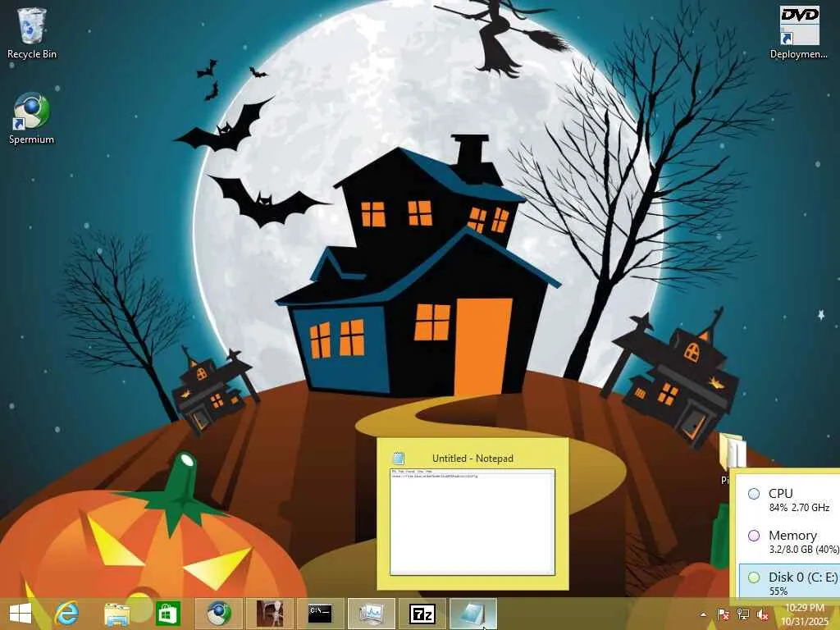Open network status tray icon

[x=742, y=614]
